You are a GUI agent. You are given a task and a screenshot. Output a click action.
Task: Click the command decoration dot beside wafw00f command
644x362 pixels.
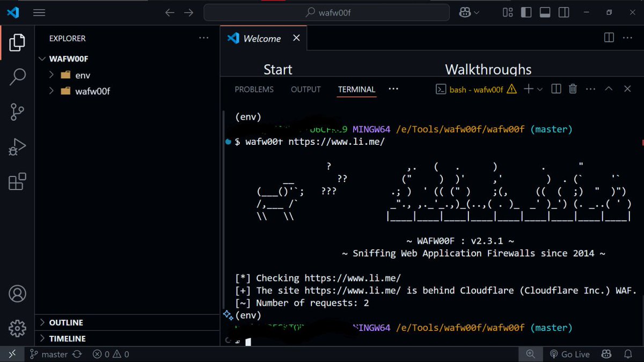[x=229, y=142]
